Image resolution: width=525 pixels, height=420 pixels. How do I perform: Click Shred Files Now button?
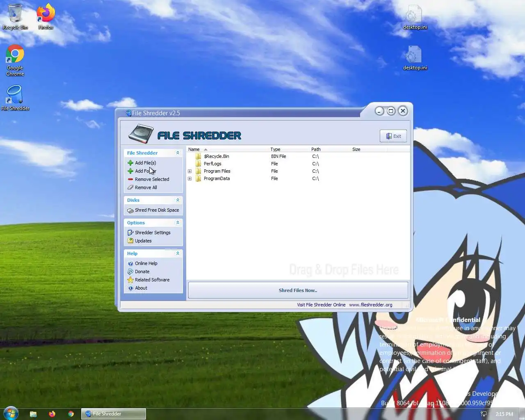pos(298,290)
